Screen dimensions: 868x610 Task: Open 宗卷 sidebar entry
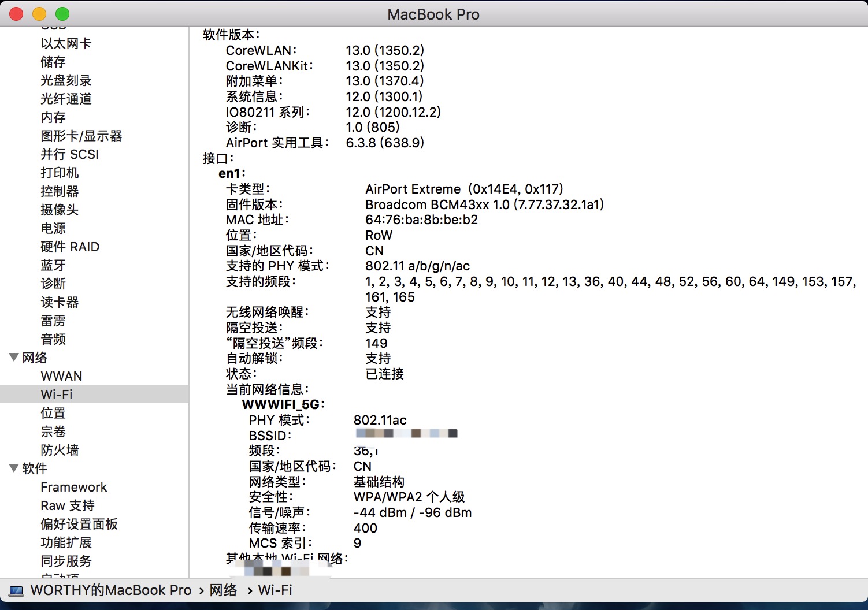pos(53,432)
